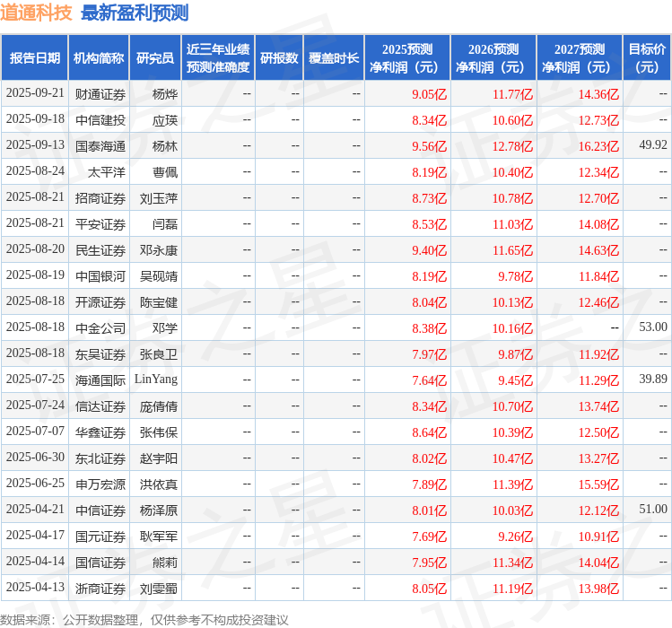Click the 目标价 column header

tap(647, 58)
